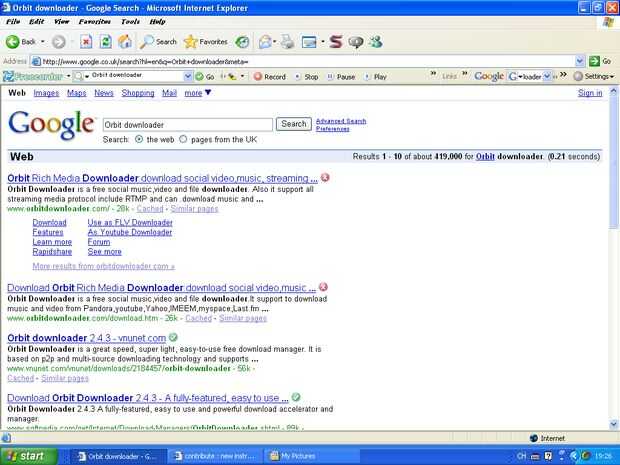Click the Play button on Freecorder toolbar
Image resolution: width=620 pixels, height=465 pixels.
pos(376,77)
